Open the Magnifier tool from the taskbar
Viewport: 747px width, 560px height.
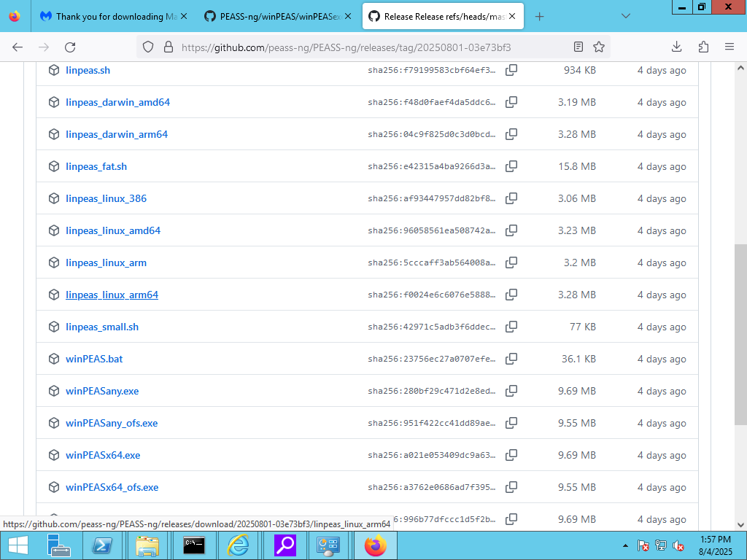pyautogui.click(x=284, y=545)
